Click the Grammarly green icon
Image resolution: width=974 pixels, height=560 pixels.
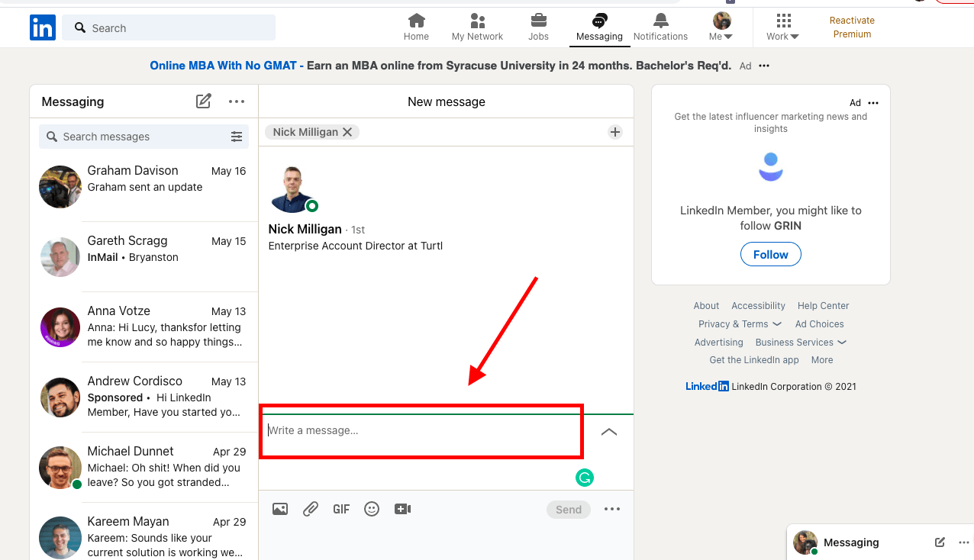(585, 478)
